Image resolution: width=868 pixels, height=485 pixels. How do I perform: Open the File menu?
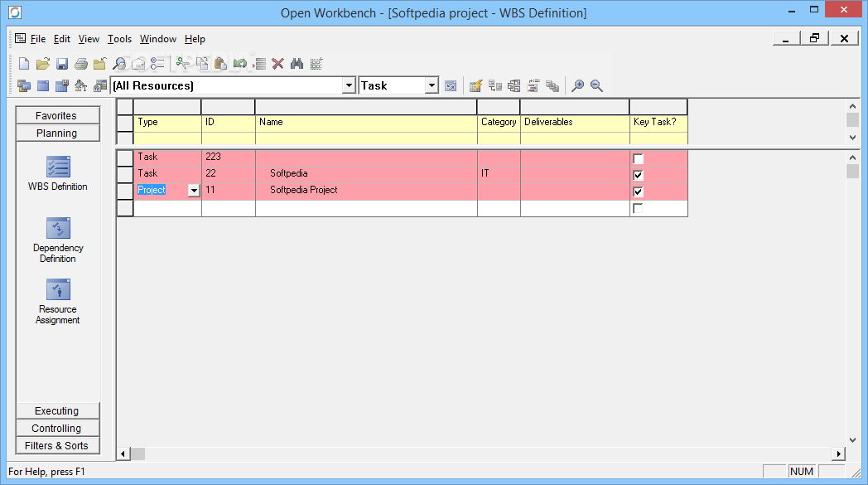click(x=37, y=39)
